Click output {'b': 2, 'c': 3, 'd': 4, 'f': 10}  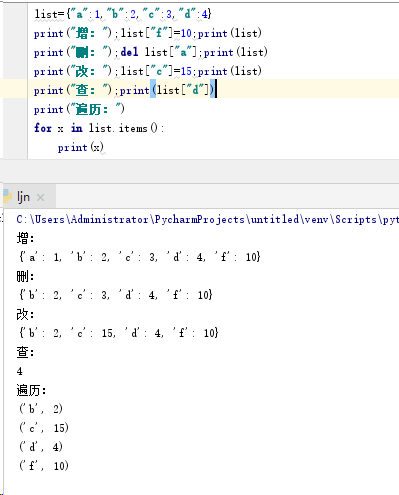coord(115,295)
